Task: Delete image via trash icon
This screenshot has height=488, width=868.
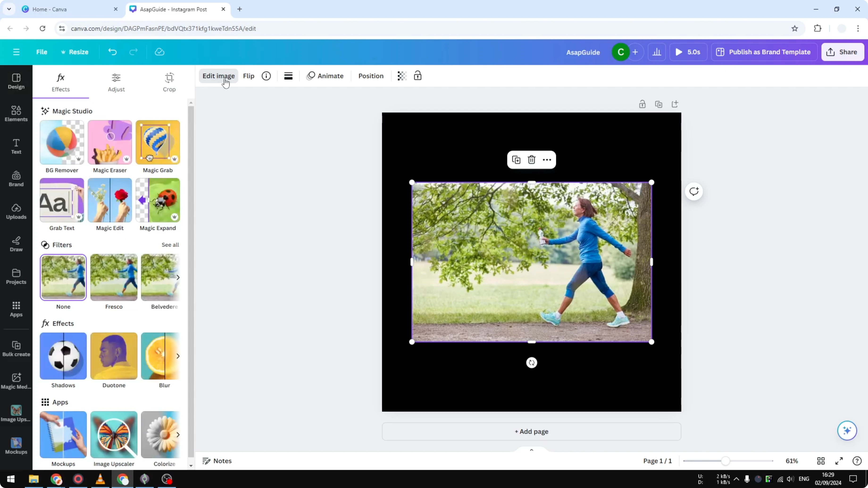Action: pyautogui.click(x=532, y=160)
